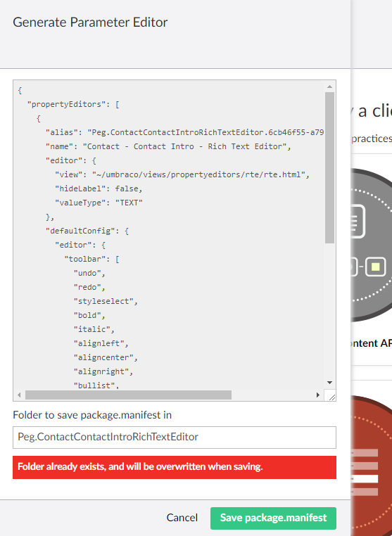The image size is (392, 536).
Task: Click the "defaultConfig" line in the JSON
Action: 87,231
